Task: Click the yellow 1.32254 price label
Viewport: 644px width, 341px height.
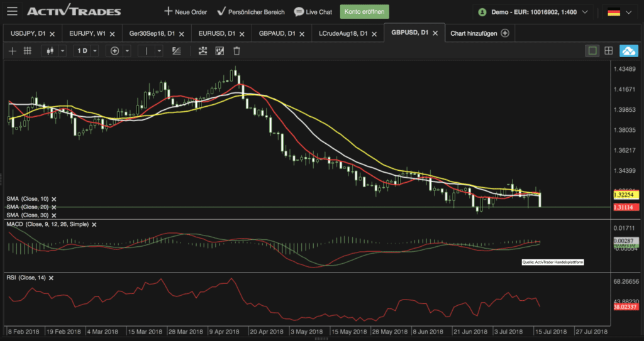Action: 626,195
